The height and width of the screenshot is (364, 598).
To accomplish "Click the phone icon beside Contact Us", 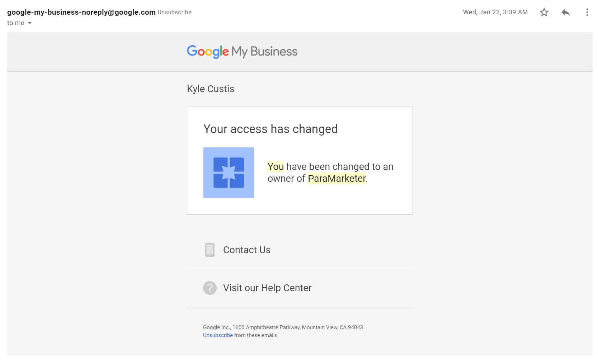I will click(210, 250).
